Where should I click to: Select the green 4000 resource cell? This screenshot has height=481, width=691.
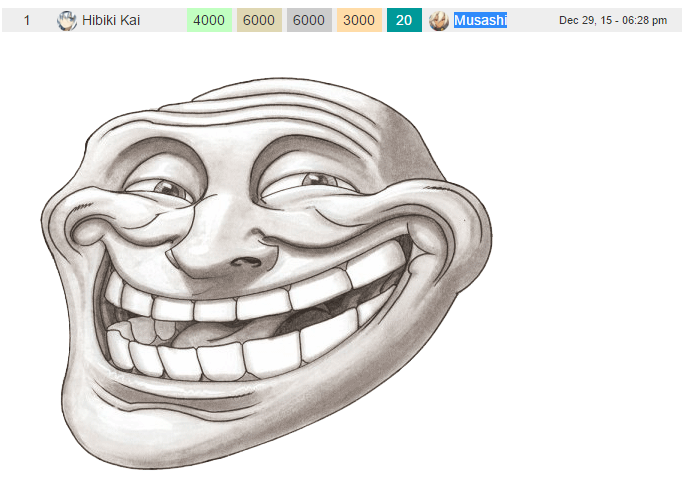(x=209, y=20)
